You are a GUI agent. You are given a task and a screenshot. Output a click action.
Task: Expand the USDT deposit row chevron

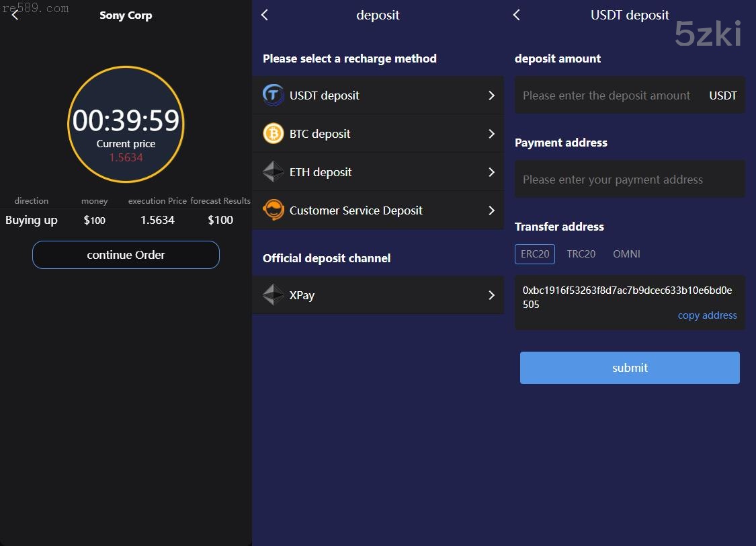pyautogui.click(x=491, y=95)
